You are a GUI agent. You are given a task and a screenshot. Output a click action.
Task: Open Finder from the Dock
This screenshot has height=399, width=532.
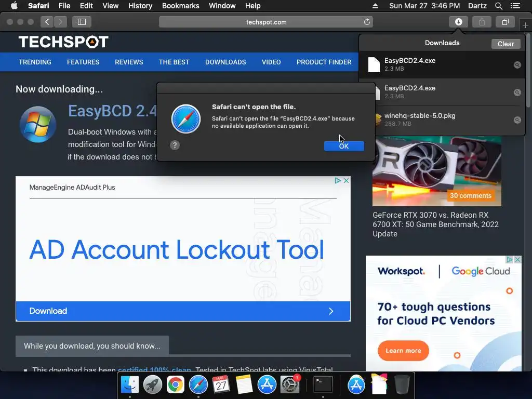click(x=129, y=385)
